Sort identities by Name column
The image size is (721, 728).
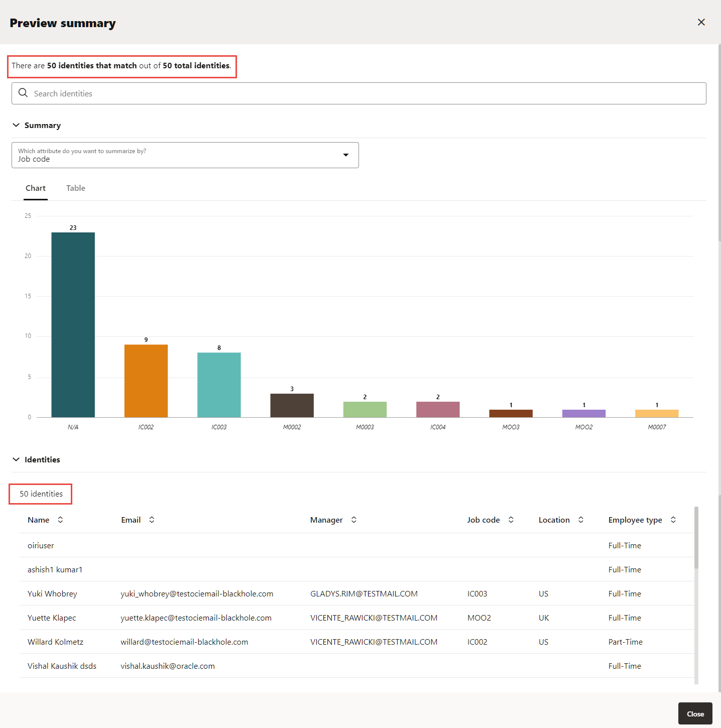pos(60,520)
